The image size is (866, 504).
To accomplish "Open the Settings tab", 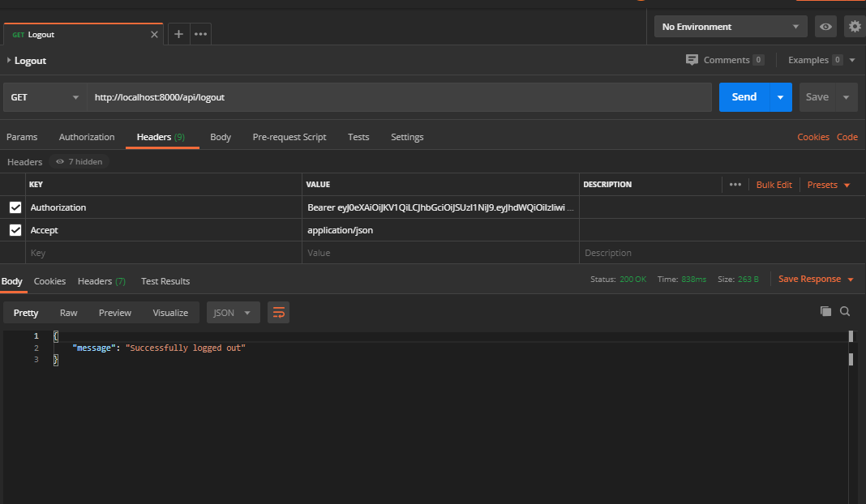I will click(x=407, y=137).
